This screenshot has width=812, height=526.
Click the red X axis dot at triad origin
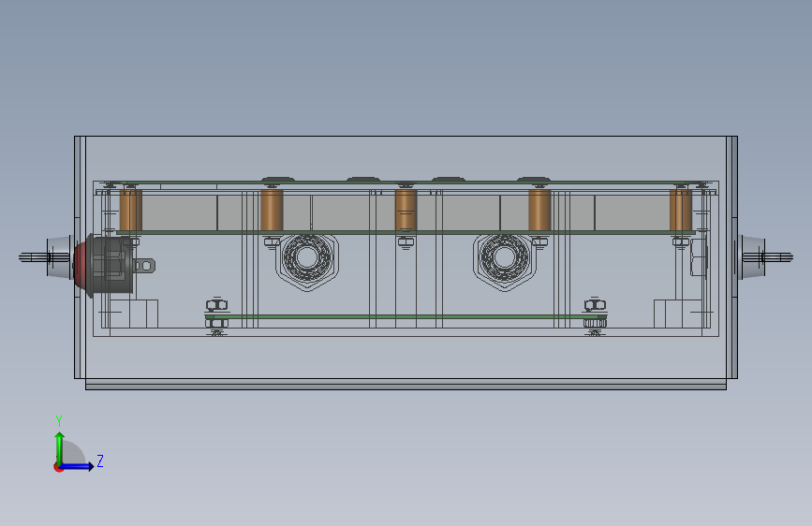[58, 467]
